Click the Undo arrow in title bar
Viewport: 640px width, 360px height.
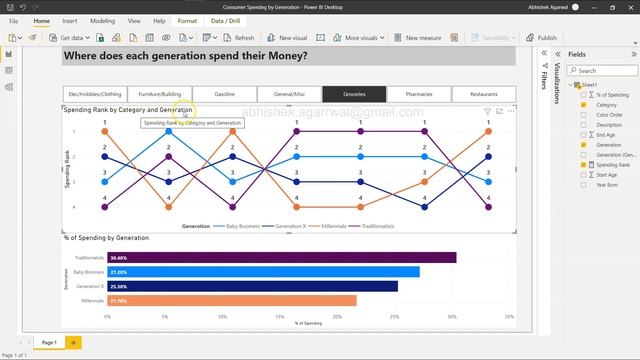(x=23, y=7)
